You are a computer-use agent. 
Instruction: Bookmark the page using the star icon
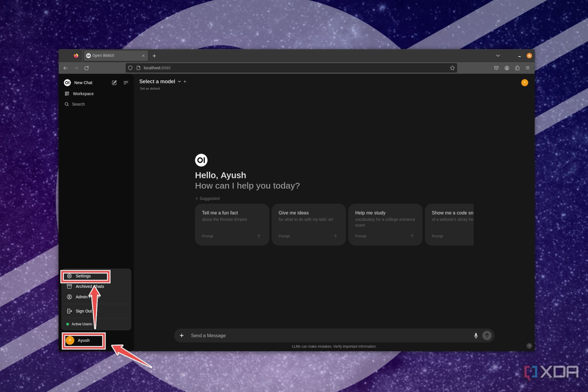pos(452,68)
